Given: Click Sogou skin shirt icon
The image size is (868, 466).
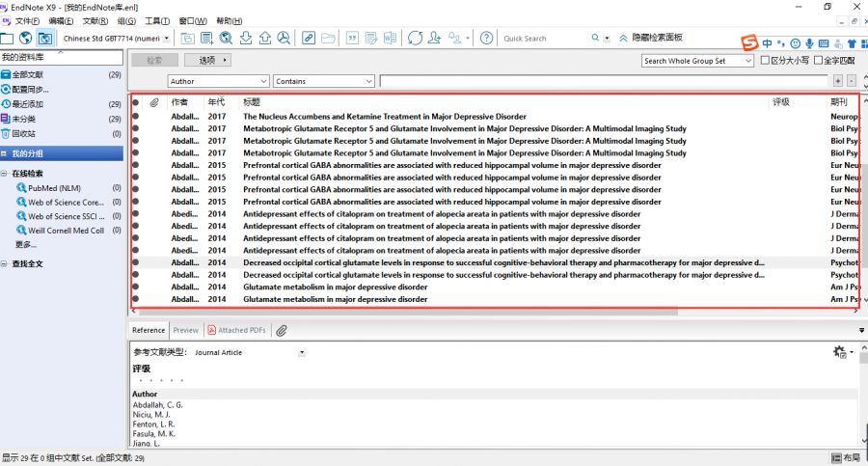Looking at the screenshot, I should (852, 43).
